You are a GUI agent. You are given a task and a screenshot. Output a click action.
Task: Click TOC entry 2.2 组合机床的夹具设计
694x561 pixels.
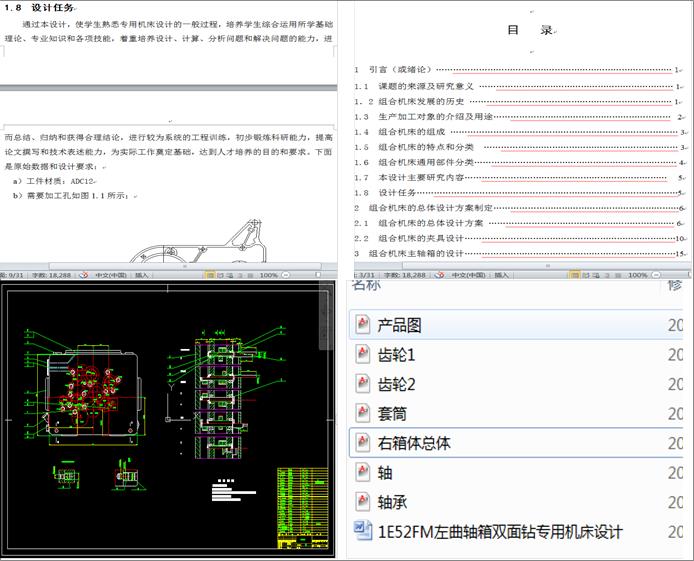[519, 238]
